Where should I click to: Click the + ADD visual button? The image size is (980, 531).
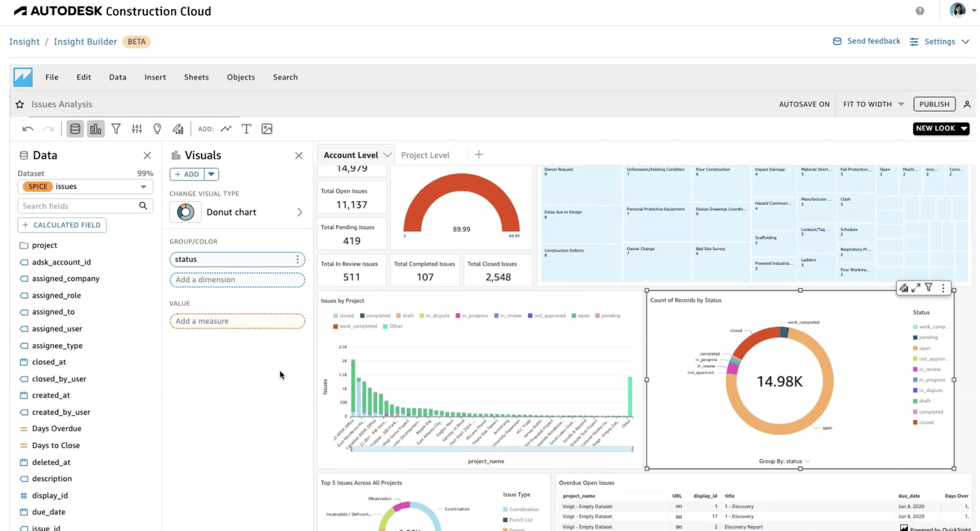click(187, 174)
